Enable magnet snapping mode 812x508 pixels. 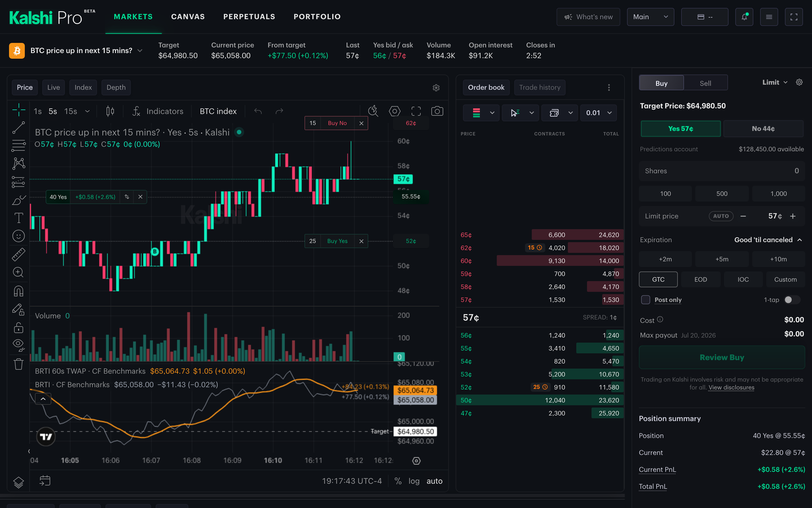(x=19, y=291)
